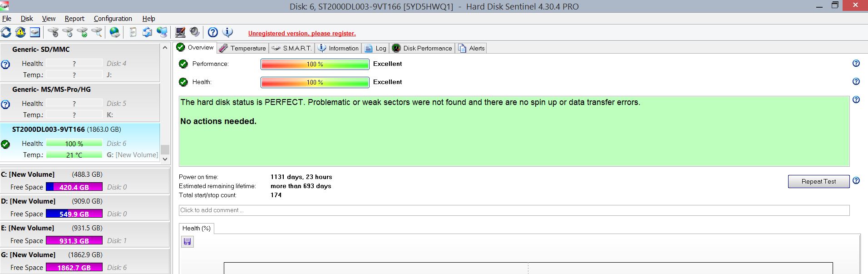
Task: Click the help icon next to Repeat Test
Action: click(x=856, y=181)
